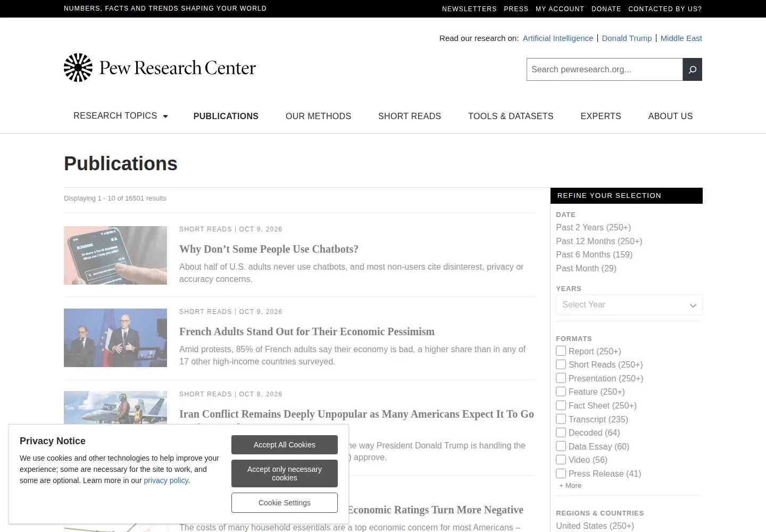Select the Feature format checkbox

(x=561, y=392)
